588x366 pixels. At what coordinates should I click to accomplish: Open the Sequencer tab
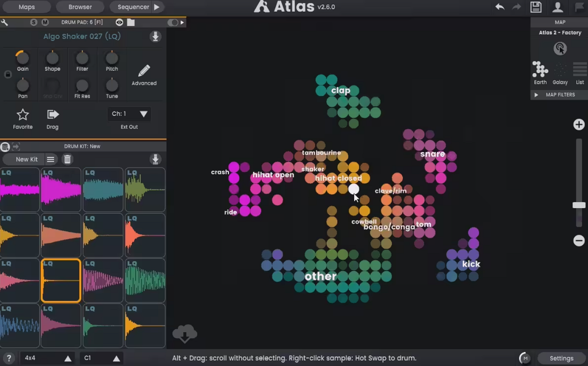coord(133,7)
